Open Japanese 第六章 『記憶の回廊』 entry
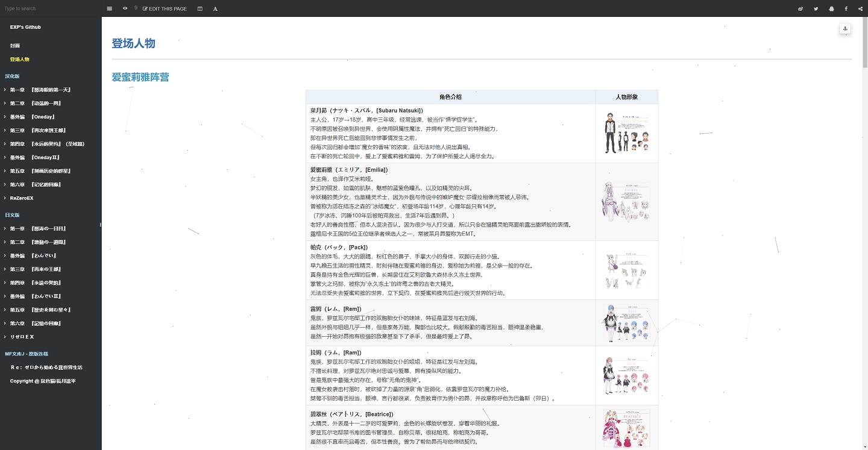 [36, 323]
